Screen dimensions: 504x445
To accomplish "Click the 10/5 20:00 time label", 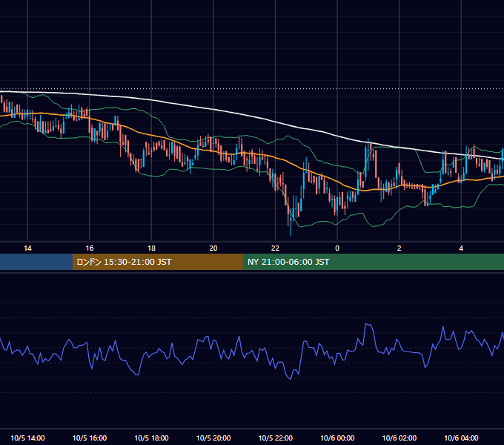I will 213,438.
